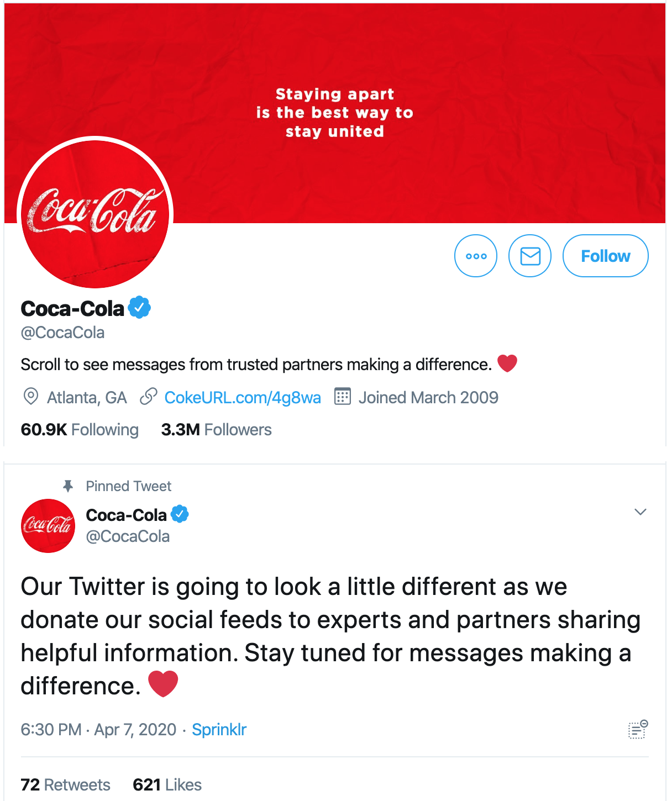Click the Follow button
The image size is (672, 801).
(605, 256)
